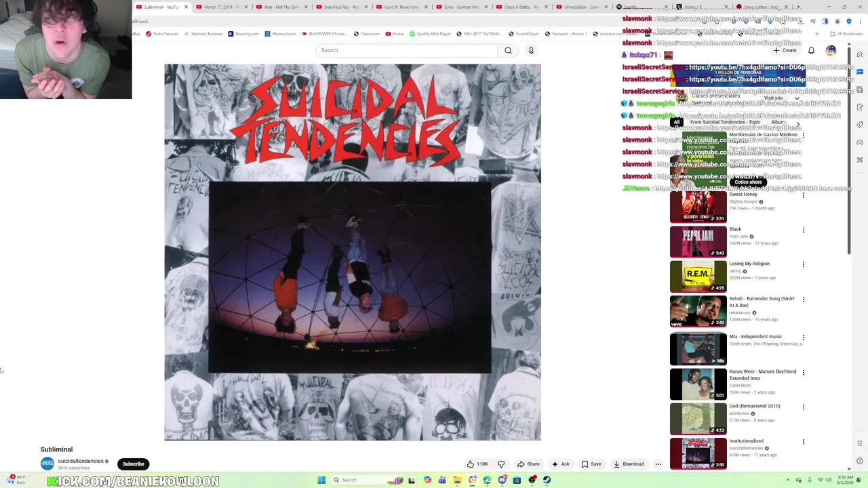The width and height of the screenshot is (868, 488).
Task: Switch to Crack A Bottle tab
Action: (x=522, y=7)
